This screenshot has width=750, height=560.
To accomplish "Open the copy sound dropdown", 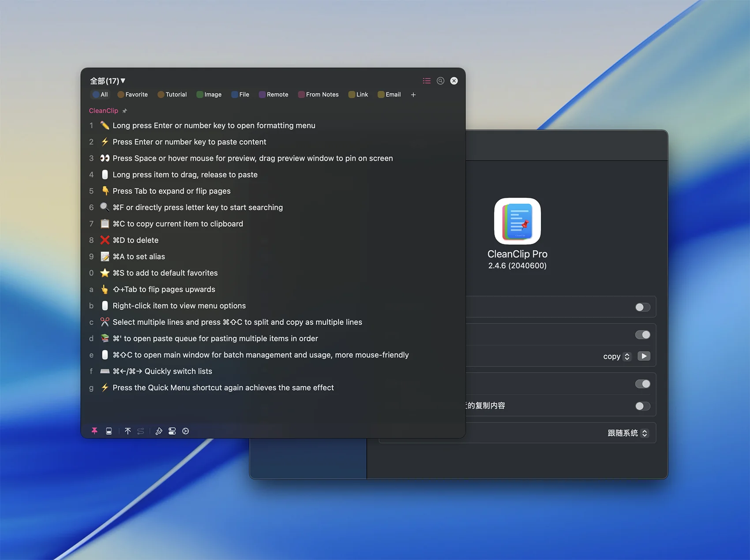I will pyautogui.click(x=617, y=356).
